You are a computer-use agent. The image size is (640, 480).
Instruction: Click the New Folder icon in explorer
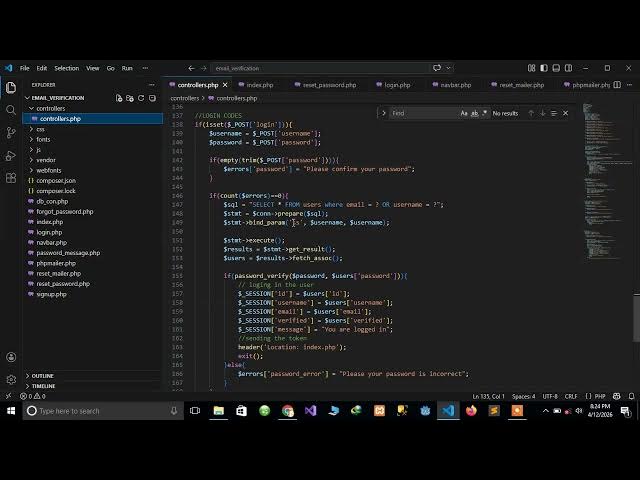130,98
